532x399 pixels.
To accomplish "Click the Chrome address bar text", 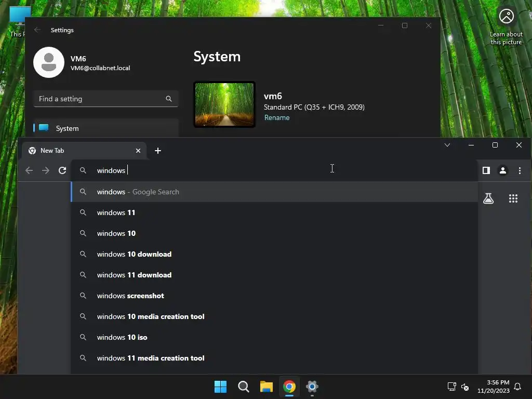I will 111,170.
